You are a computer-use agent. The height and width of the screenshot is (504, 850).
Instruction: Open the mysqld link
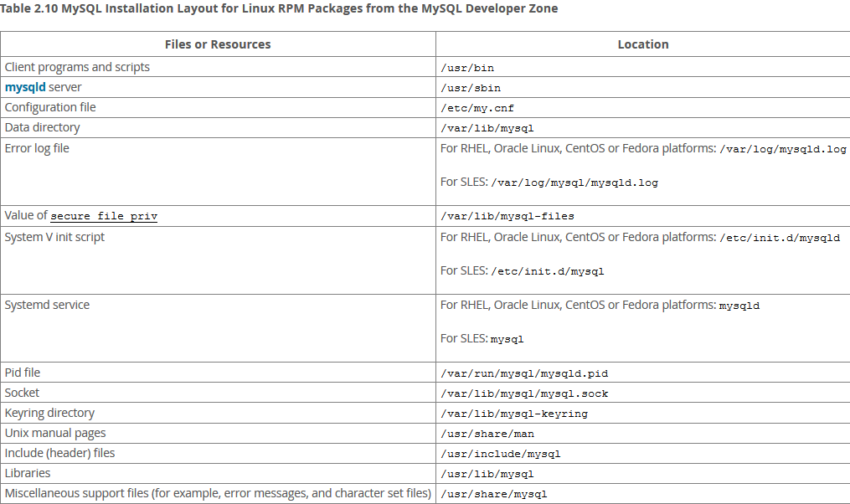pyautogui.click(x=25, y=87)
